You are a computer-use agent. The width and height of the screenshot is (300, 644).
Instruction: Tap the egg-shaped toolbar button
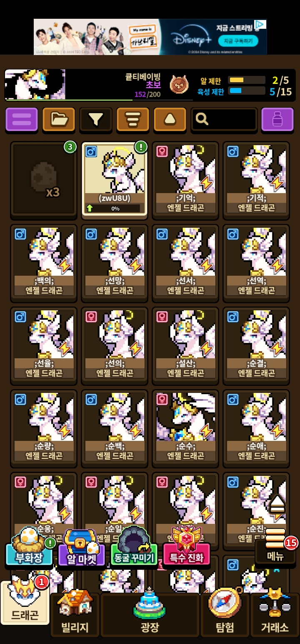(170, 120)
